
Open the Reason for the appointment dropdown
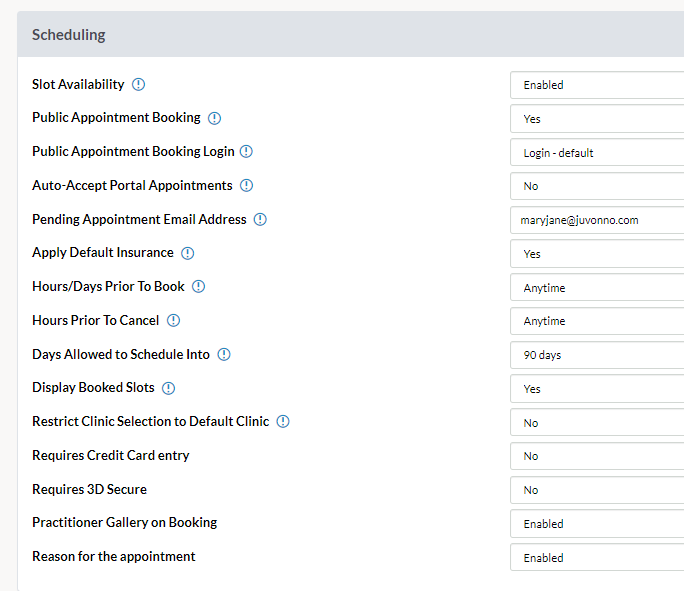597,557
